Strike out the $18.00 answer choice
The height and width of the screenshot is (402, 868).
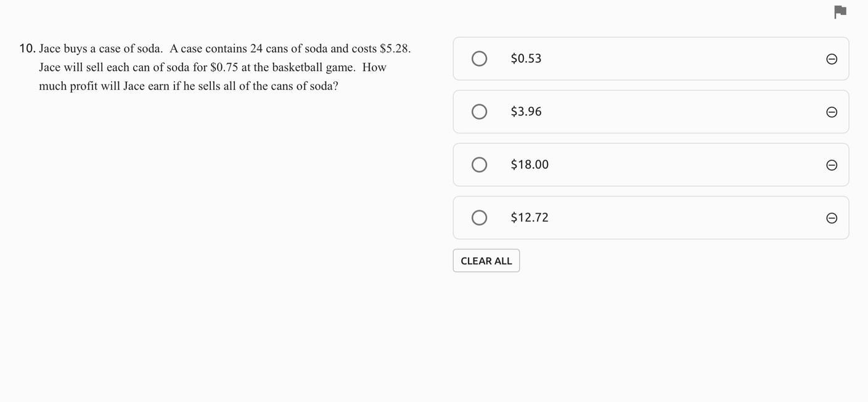(832, 165)
